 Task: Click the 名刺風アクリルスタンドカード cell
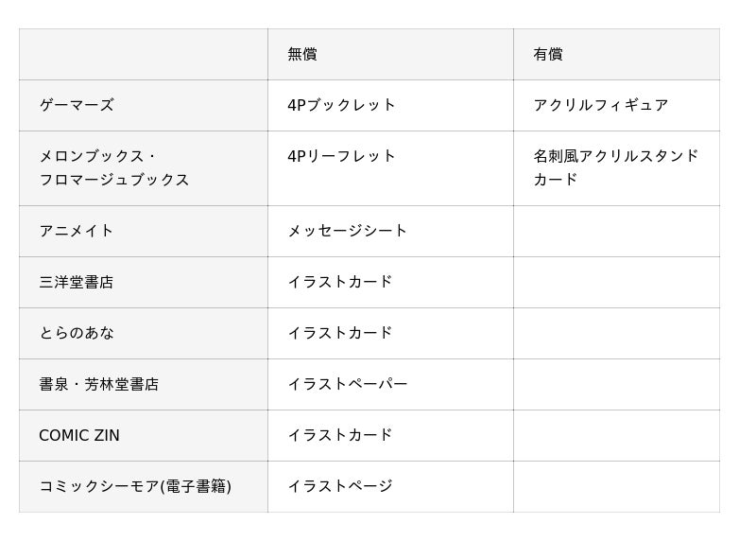615,167
